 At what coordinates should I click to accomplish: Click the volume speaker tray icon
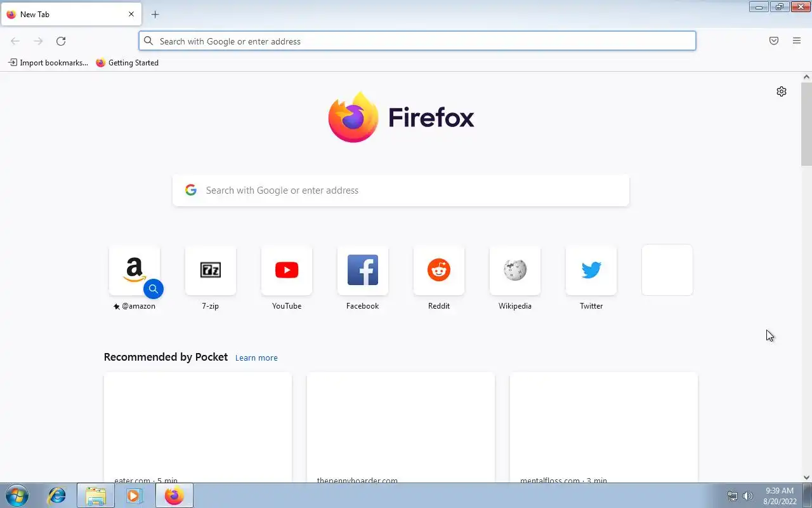[x=748, y=496]
